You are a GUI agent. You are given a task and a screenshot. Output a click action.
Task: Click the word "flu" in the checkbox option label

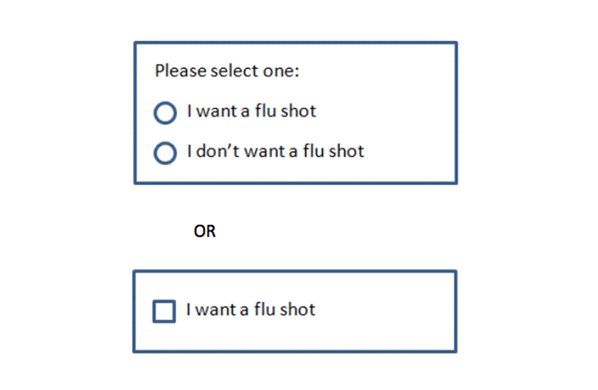(265, 309)
